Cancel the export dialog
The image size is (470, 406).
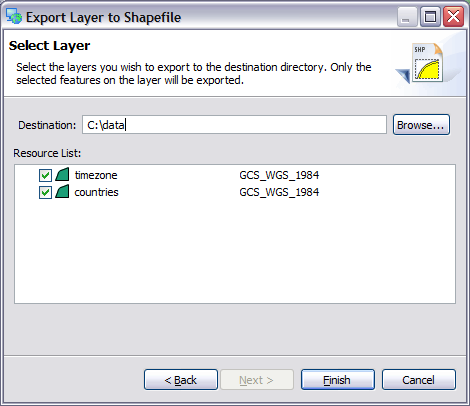tap(419, 380)
